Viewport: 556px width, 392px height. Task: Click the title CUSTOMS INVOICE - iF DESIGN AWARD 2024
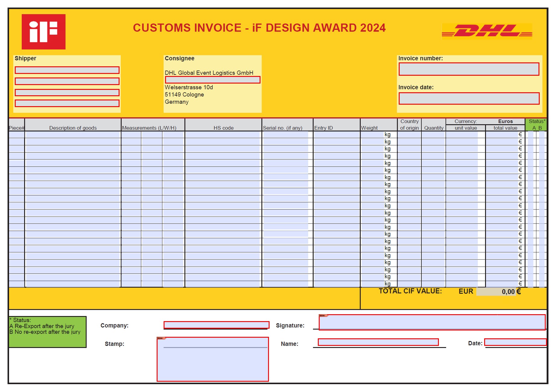259,28
